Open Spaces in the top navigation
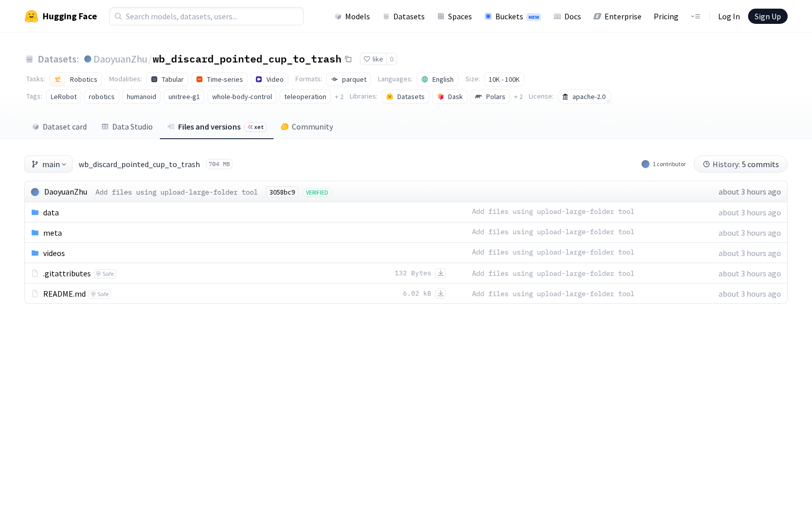 pos(455,16)
